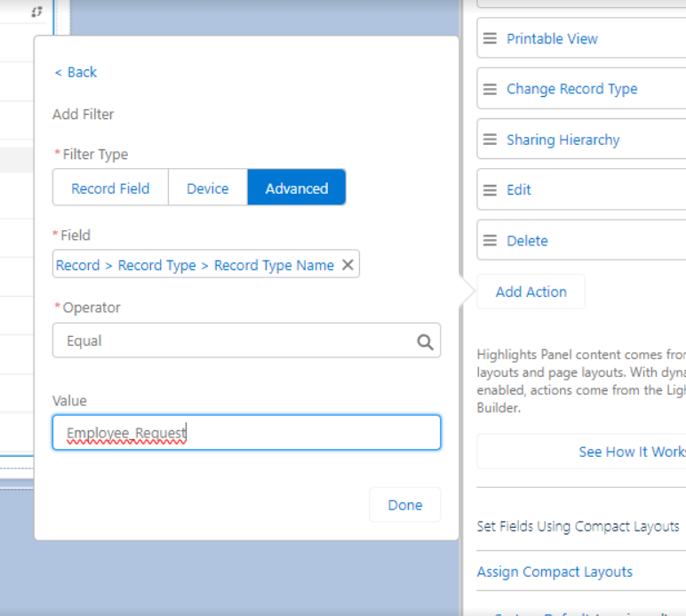Viewport: 686px width, 616px height.
Task: Click the drag handle icon beside Sharing Hierarchy
Action: click(x=490, y=140)
